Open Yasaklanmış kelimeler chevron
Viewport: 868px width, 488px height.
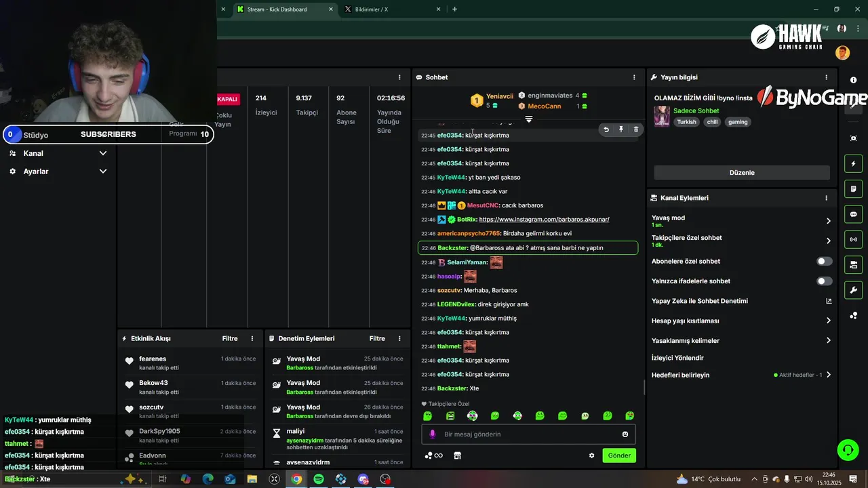pos(828,340)
